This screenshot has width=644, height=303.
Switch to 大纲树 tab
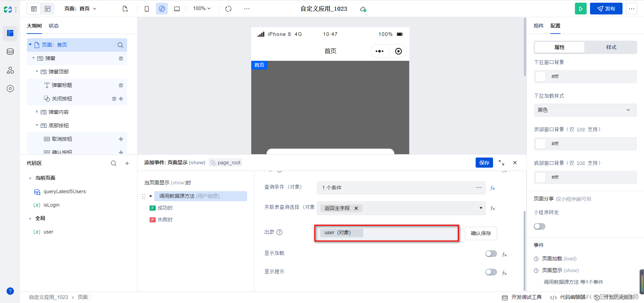(34, 26)
